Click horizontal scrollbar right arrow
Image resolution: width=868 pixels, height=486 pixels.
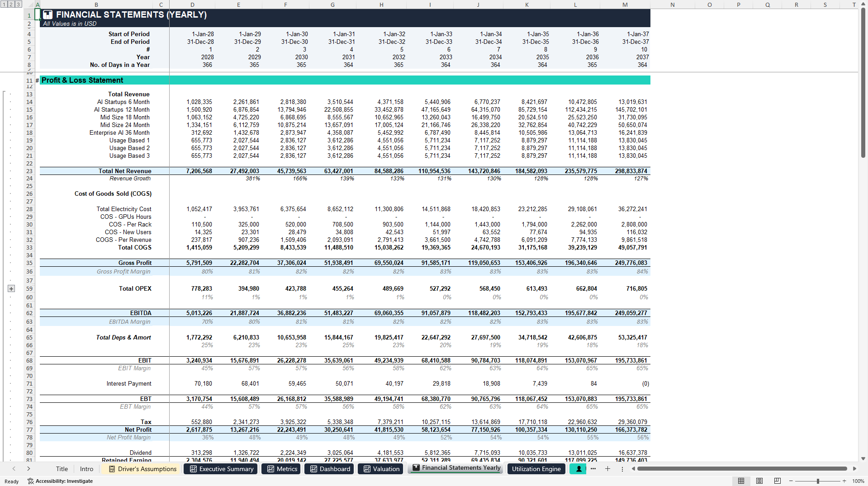point(854,469)
